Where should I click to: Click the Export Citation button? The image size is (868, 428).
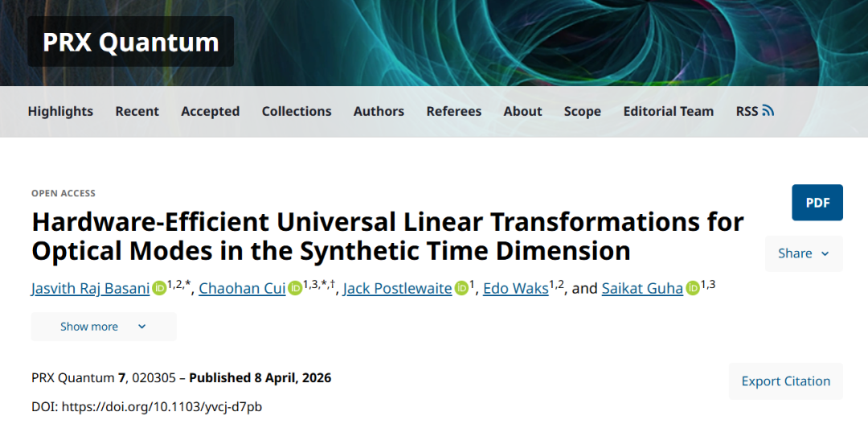coord(785,381)
